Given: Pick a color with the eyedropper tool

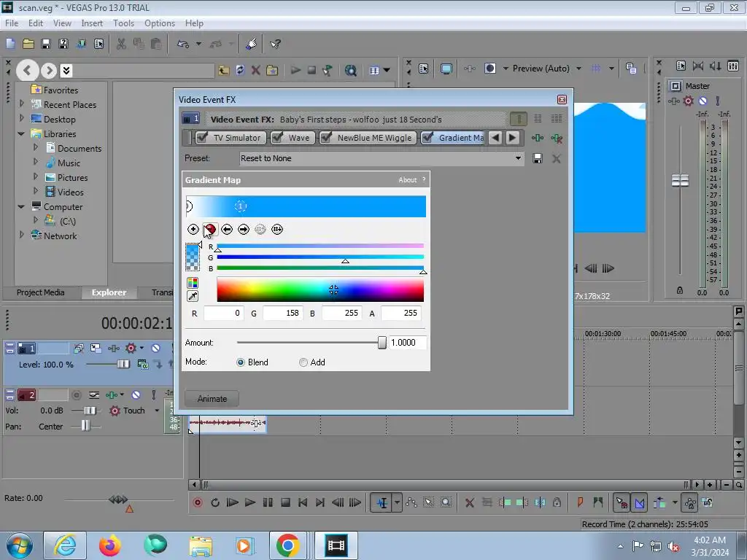Looking at the screenshot, I should click(x=193, y=296).
